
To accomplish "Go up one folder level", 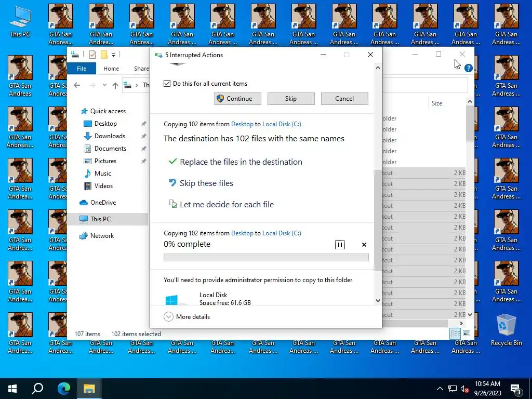I will (x=115, y=85).
